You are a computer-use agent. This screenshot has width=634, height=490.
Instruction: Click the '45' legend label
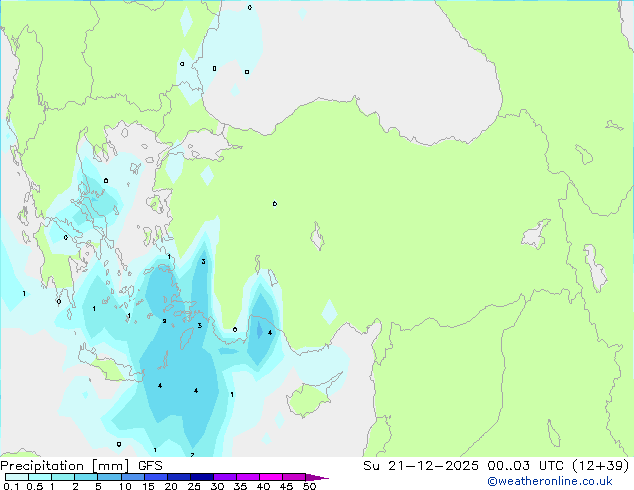(x=286, y=486)
